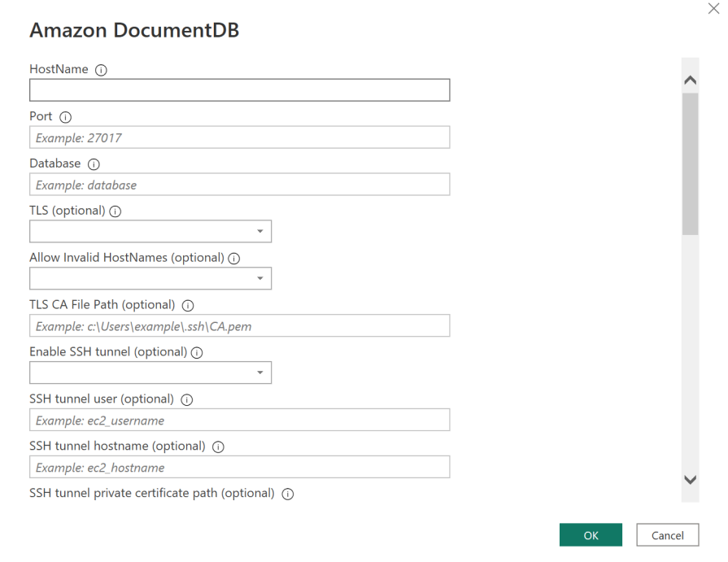
Task: Click the SSH tunnel user info icon
Action: (186, 399)
